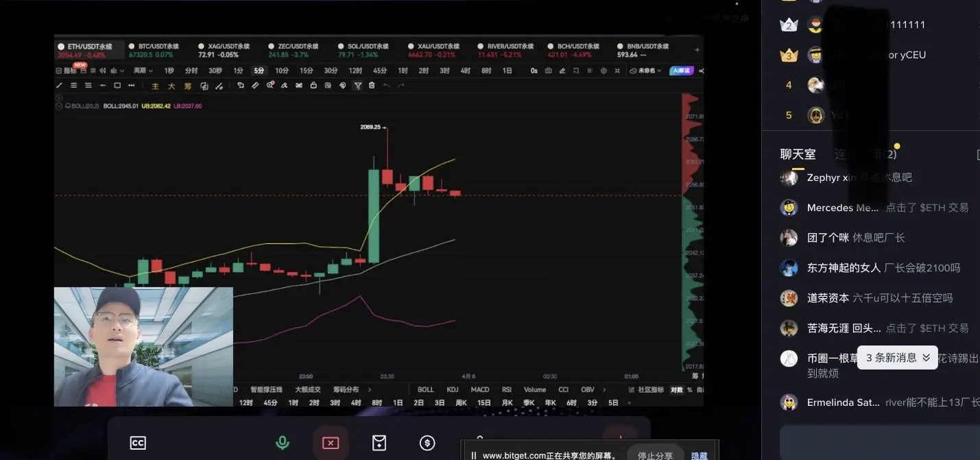The height and width of the screenshot is (460, 980).
Task: Add a new ticker with plus icon
Action: (697, 49)
